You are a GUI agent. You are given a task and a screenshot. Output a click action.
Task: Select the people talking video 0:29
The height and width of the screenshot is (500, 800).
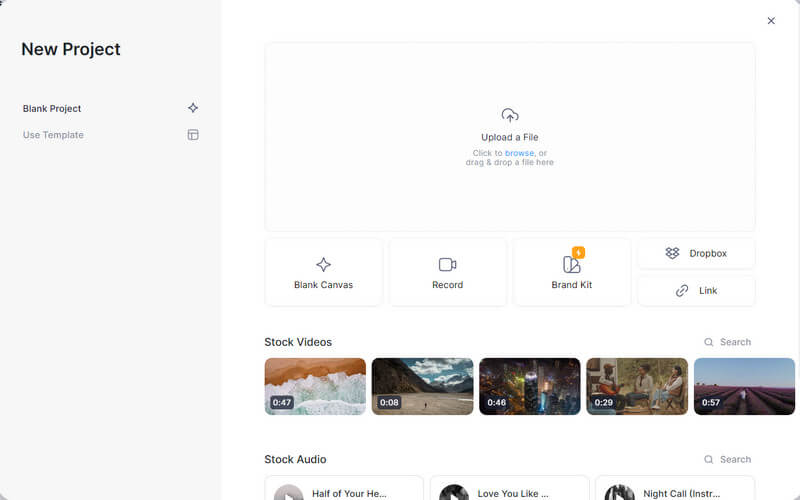pyautogui.click(x=636, y=386)
